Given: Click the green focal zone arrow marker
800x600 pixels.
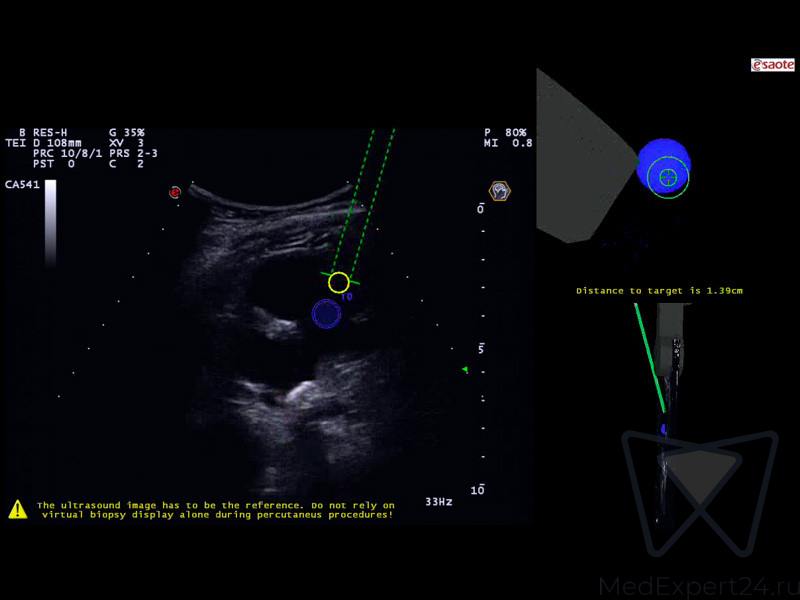Looking at the screenshot, I should [x=464, y=370].
